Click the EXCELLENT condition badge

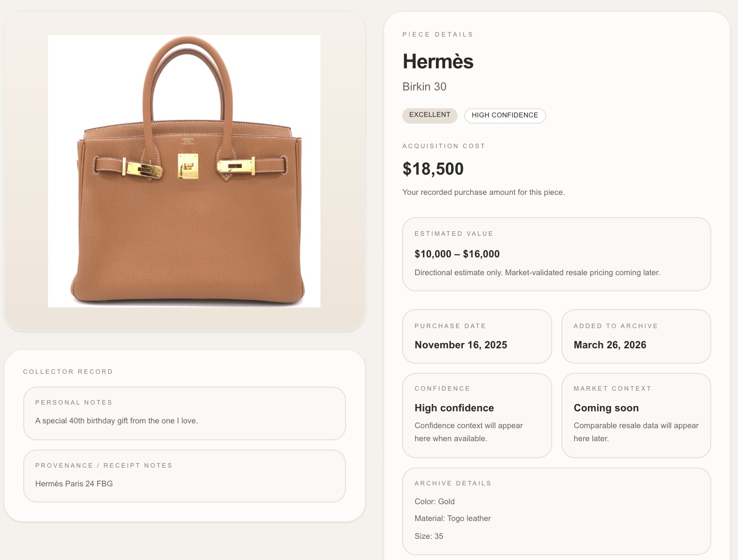point(430,115)
